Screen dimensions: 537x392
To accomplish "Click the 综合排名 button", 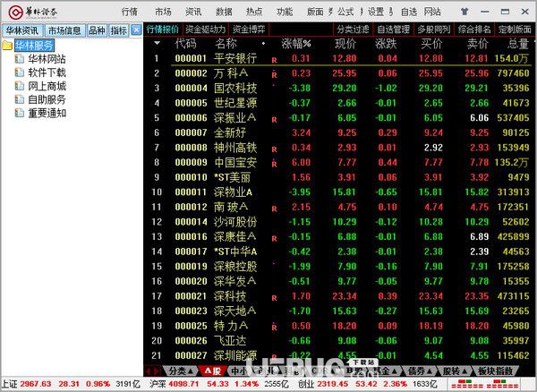I will [x=474, y=30].
